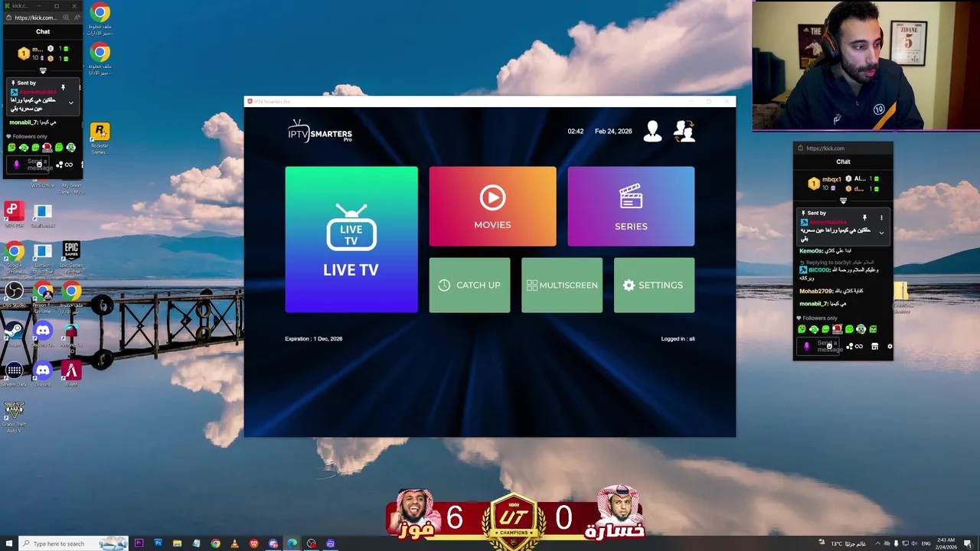Open IPTV Smarters SETTINGS

pyautogui.click(x=654, y=285)
